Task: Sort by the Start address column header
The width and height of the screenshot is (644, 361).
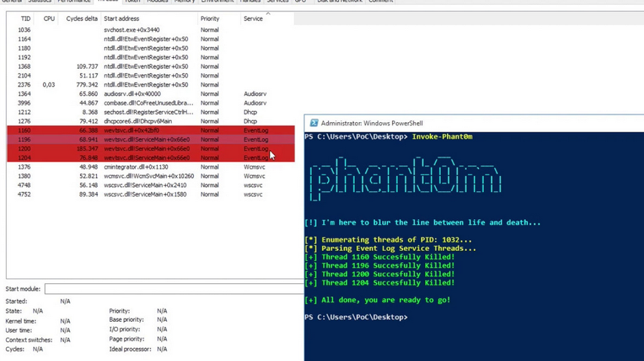Action: (x=121, y=19)
